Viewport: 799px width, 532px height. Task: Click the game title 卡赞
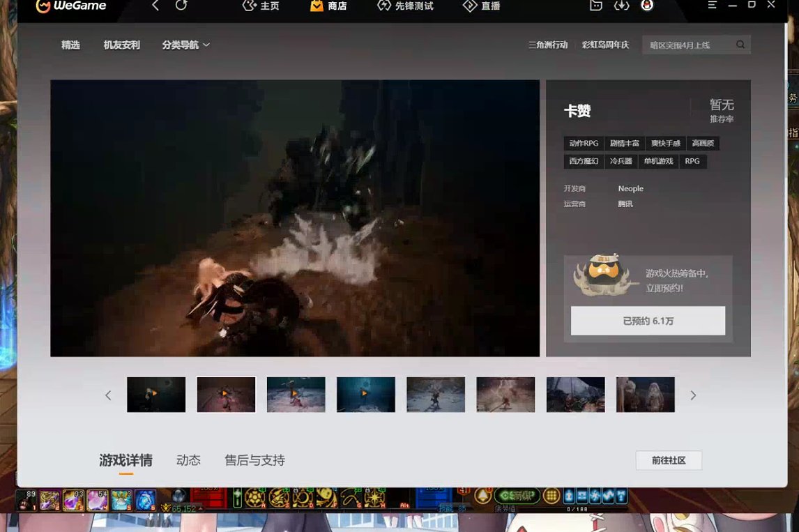[577, 111]
